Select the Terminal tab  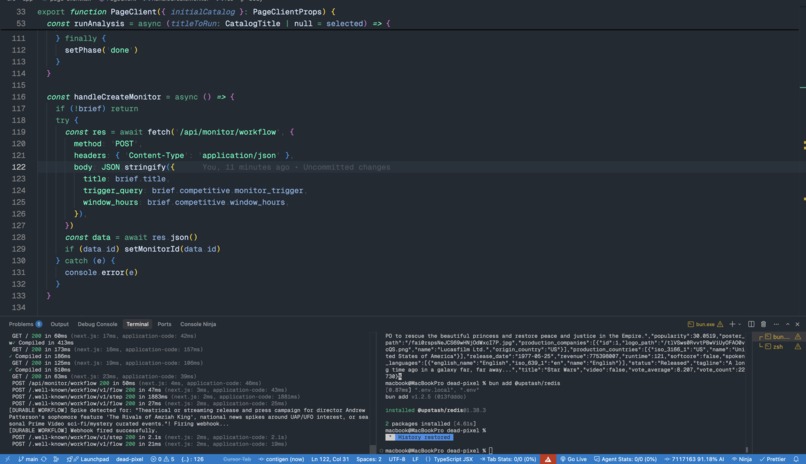137,324
